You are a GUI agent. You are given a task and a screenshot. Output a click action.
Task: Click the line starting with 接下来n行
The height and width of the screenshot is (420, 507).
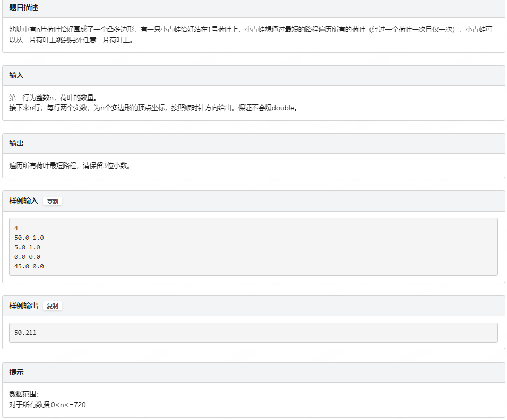click(x=153, y=108)
